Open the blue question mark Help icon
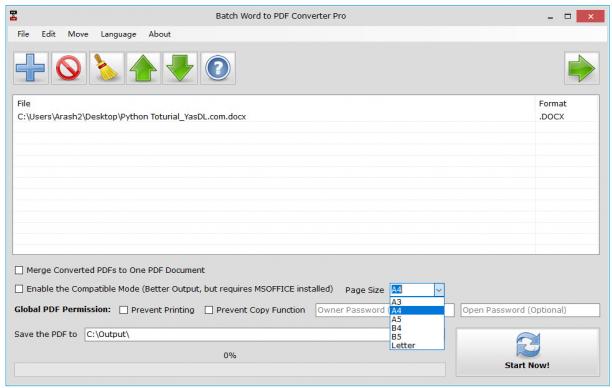The height and width of the screenshot is (388, 612). 218,68
